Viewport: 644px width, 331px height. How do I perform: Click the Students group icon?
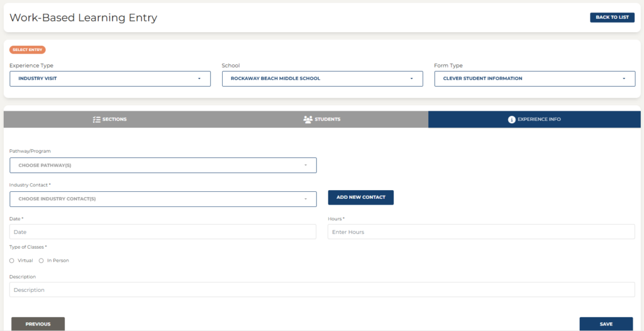[308, 119]
